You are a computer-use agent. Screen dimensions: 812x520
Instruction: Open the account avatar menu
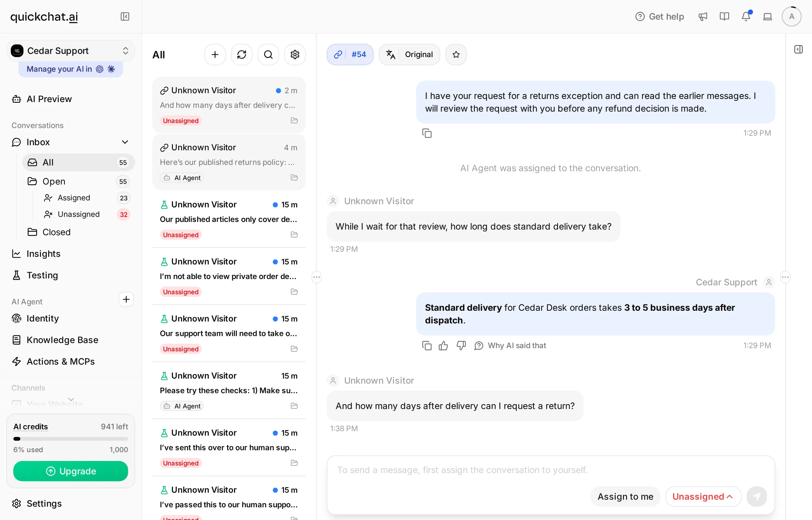pyautogui.click(x=791, y=16)
